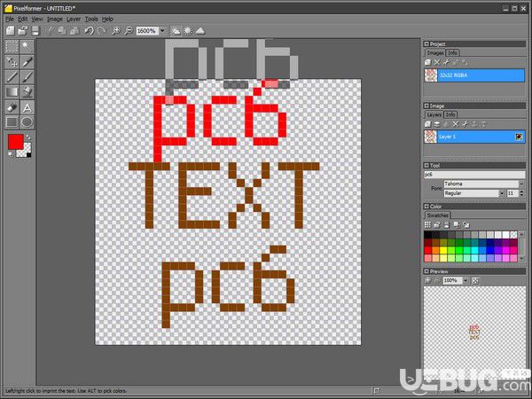Select the 32x32 RGBA image entry
The height and width of the screenshot is (399, 532).
(474, 75)
